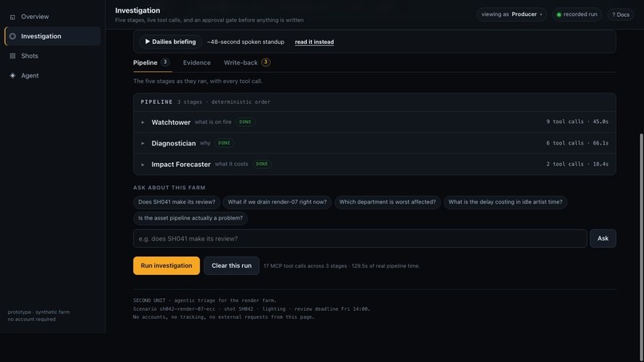Click the 'Scenario sh042-render-07-ecc' line
Viewport: 644px width, 362px height.
[x=252, y=309]
